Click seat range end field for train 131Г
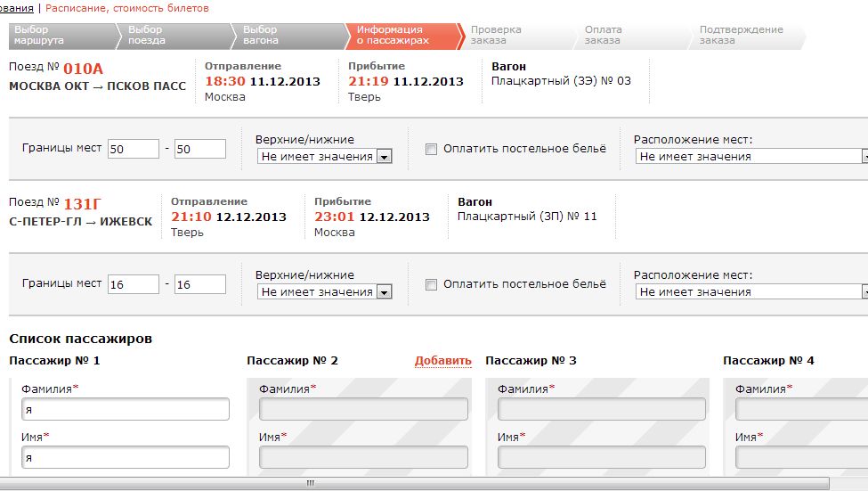The image size is (868, 491). tap(199, 284)
